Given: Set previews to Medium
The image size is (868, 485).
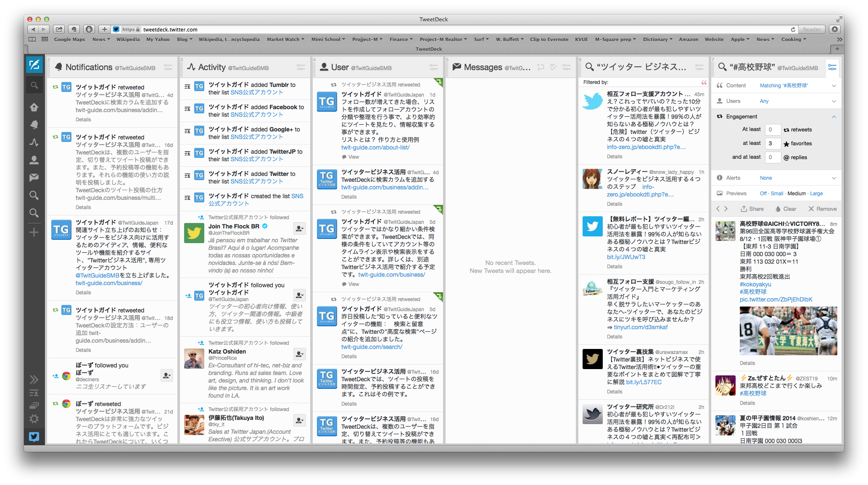Looking at the screenshot, I should click(797, 194).
